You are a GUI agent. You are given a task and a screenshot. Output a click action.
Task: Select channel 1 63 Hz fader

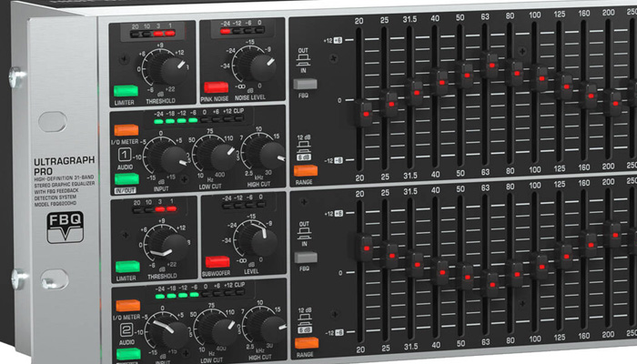(491, 65)
